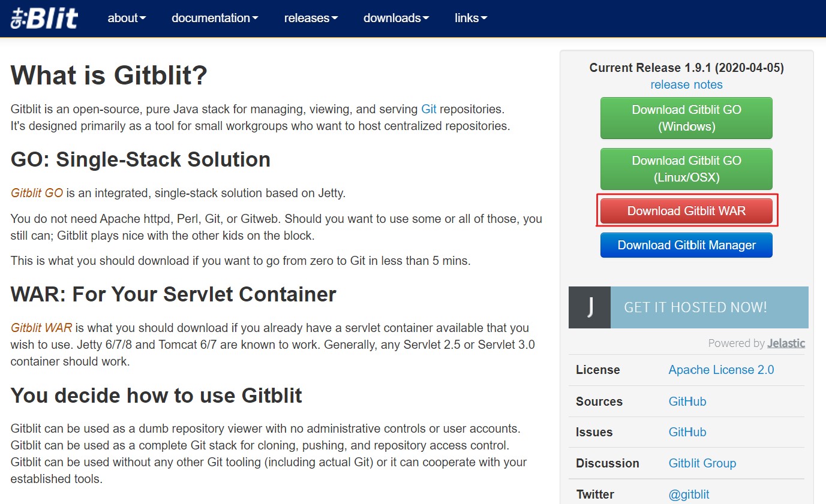Open the Gitblit Group discussion link
This screenshot has height=504, width=826.
(x=702, y=463)
